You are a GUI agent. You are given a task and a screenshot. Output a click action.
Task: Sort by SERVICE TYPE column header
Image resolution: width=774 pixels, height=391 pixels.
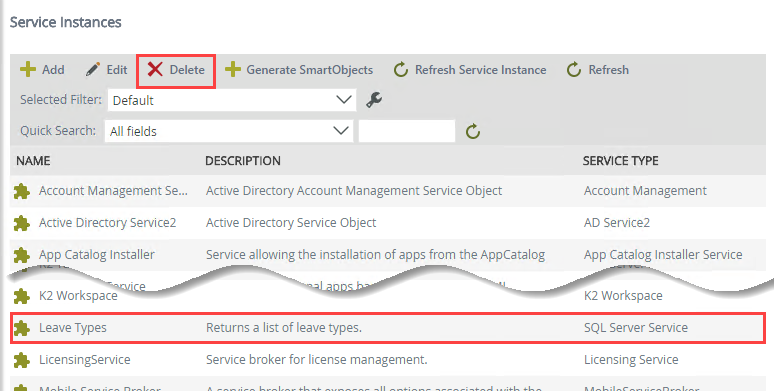pyautogui.click(x=620, y=161)
